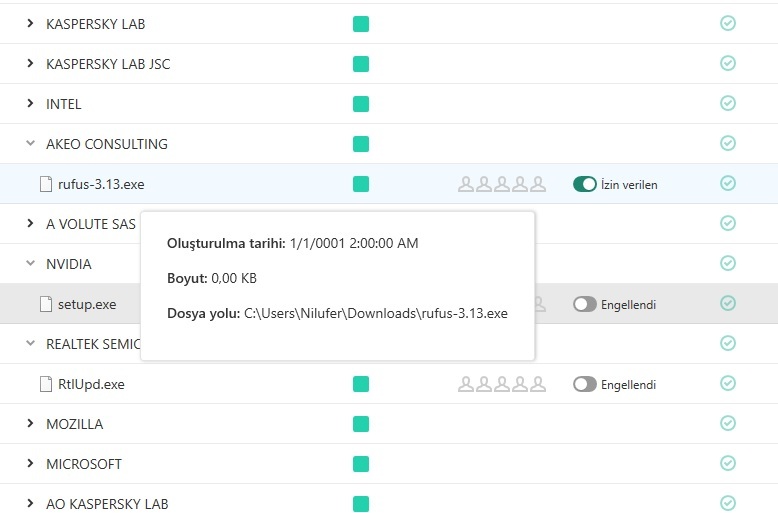The image size is (778, 513).
Task: Click the file icon beside setup.exe
Action: pyautogui.click(x=46, y=304)
